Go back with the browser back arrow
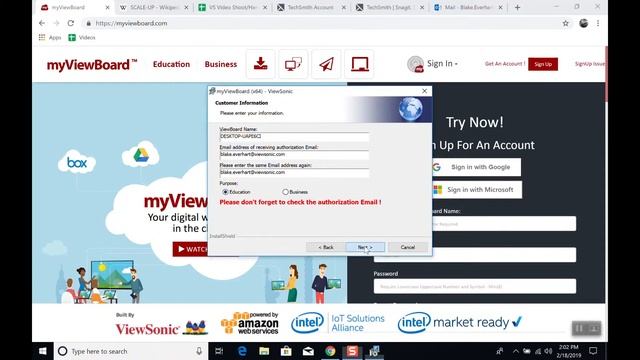 (x=42, y=23)
